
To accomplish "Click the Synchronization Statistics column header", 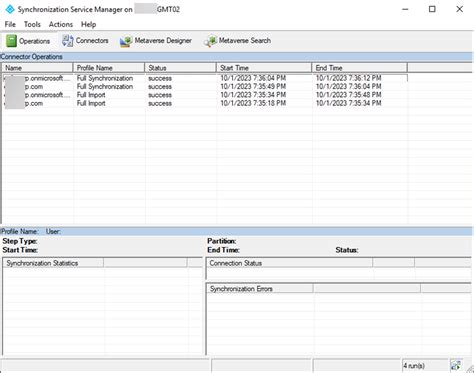I will click(53, 263).
